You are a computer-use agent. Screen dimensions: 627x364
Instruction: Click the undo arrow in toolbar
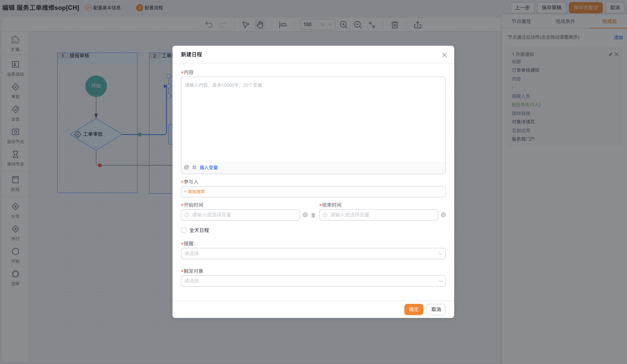tap(209, 25)
